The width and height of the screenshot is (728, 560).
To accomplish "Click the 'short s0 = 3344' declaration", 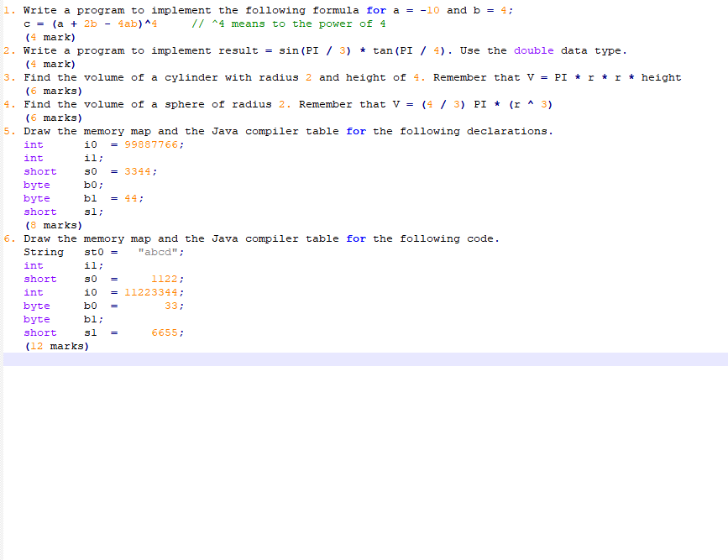I will (x=92, y=170).
